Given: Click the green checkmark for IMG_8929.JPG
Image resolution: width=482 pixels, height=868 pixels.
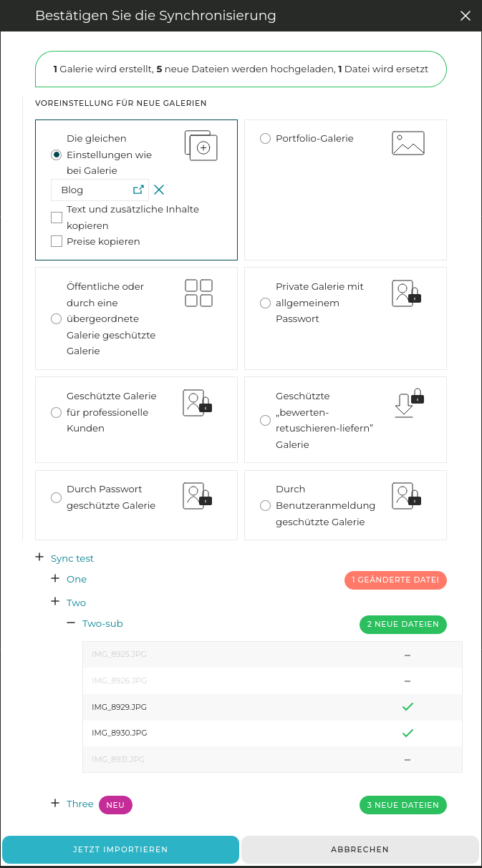Looking at the screenshot, I should [408, 707].
